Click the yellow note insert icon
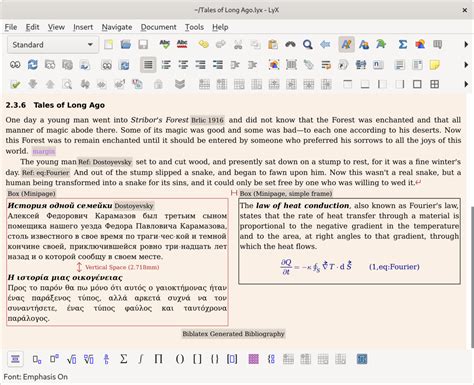The image size is (474, 385). 434,65
